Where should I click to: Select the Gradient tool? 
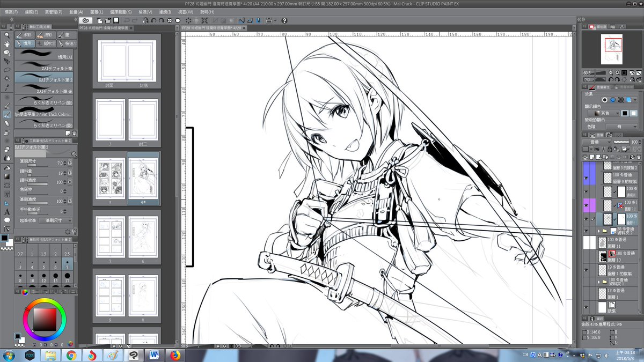[7, 176]
